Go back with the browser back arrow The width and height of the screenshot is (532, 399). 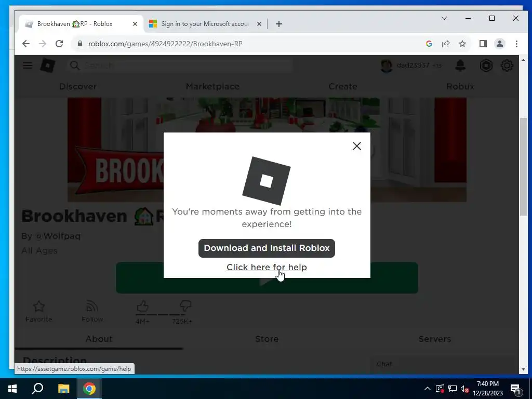pos(26,44)
